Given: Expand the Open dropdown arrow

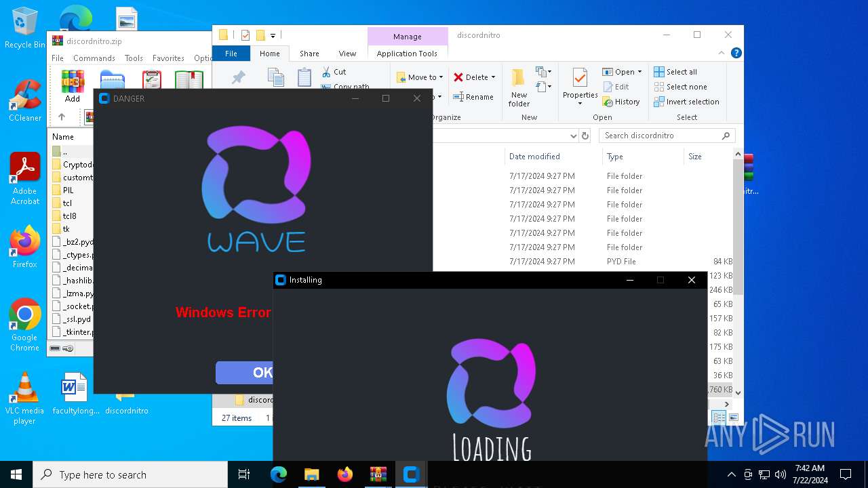Looking at the screenshot, I should 639,72.
